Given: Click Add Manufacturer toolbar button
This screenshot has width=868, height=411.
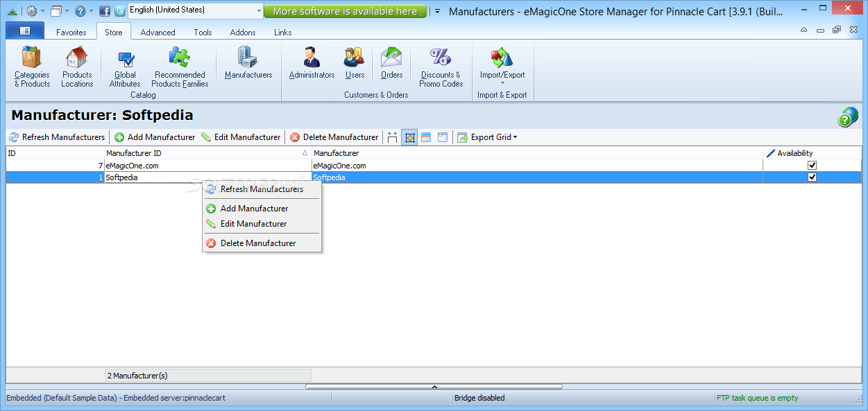Looking at the screenshot, I should (155, 137).
